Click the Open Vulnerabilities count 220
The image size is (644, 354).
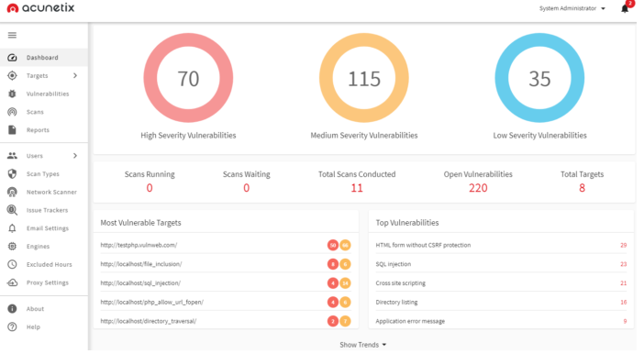tap(478, 188)
